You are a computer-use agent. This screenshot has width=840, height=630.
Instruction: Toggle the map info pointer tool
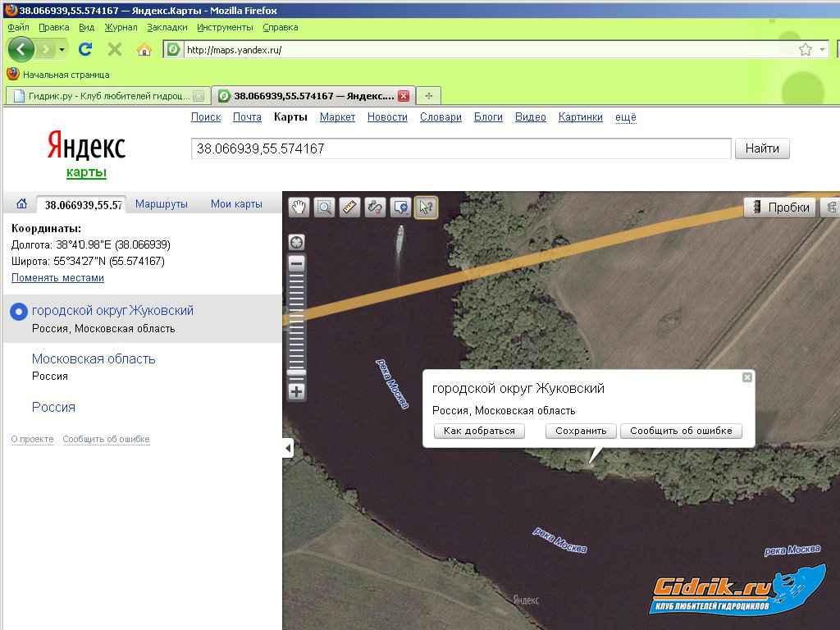pyautogui.click(x=426, y=208)
